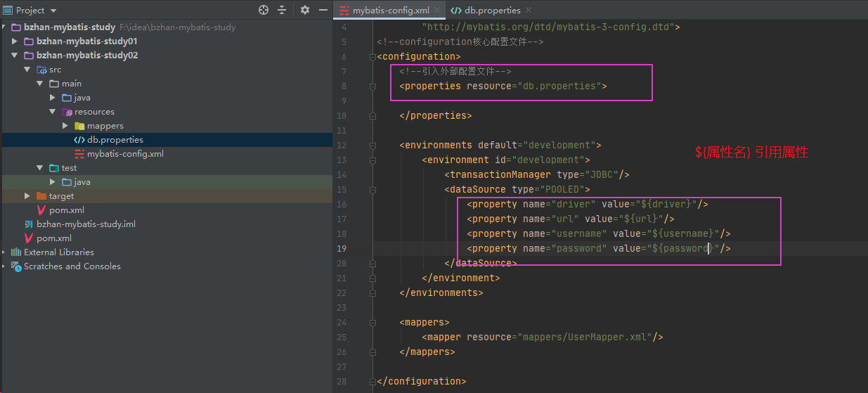The image size is (868, 393).
Task: Collapse bzhan-mybatis-study02 module
Action: pyautogui.click(x=15, y=56)
